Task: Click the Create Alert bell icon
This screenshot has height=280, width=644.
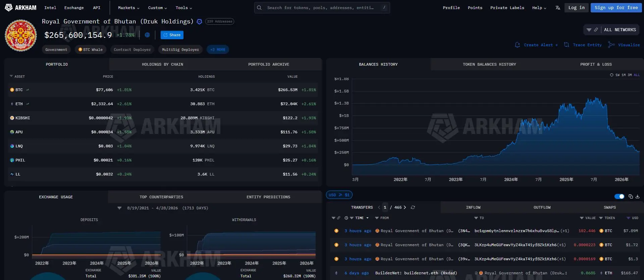Action: (x=517, y=45)
